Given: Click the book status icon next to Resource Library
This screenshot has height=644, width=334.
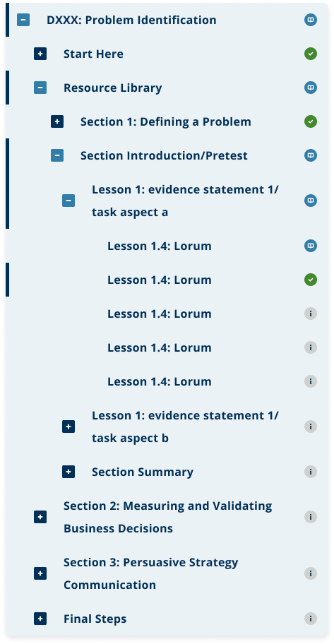Looking at the screenshot, I should click(x=311, y=88).
